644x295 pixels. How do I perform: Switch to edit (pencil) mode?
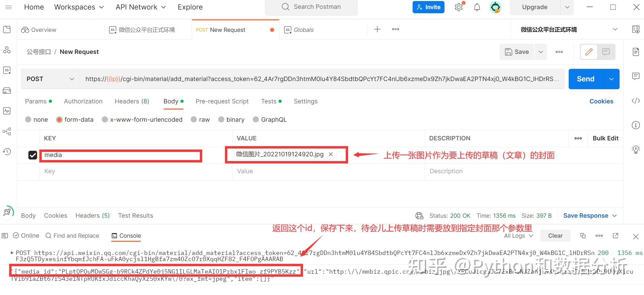(x=589, y=52)
